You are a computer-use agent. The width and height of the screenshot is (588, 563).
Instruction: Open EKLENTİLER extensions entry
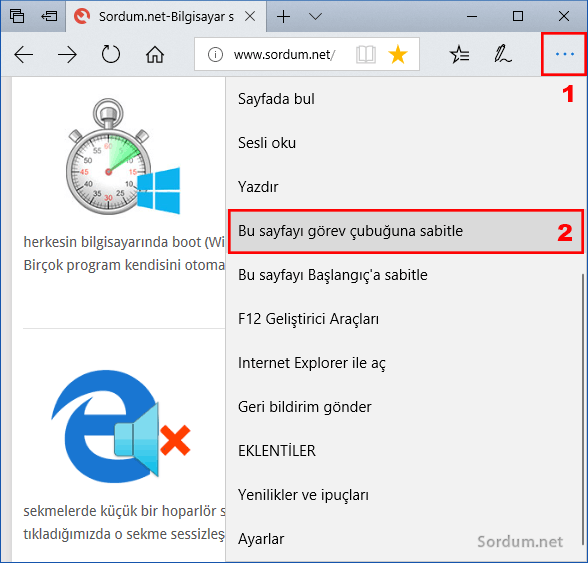[x=404, y=450]
